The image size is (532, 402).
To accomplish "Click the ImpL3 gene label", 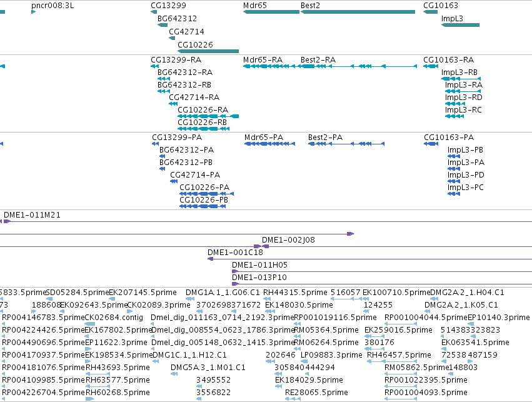I will pyautogui.click(x=452, y=19).
